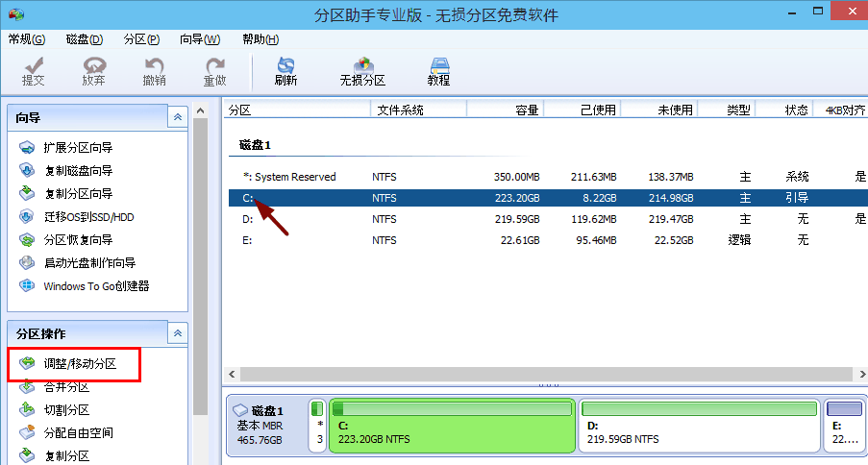Open the 磁盘(D) menu
868x465 pixels.
[x=85, y=39]
